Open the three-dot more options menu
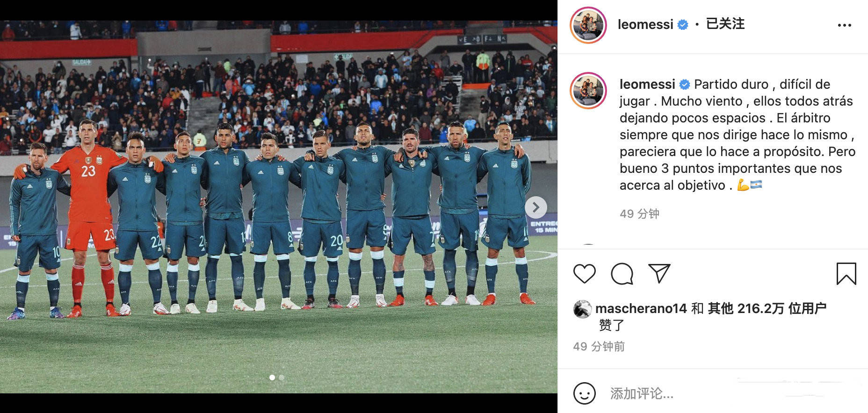Viewport: 868px width, 413px height. 844,25
